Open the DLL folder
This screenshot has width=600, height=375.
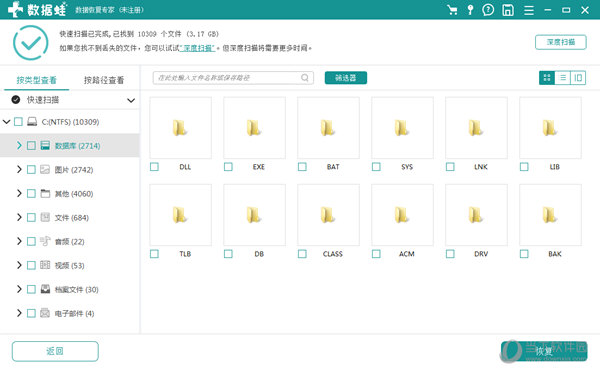coord(180,128)
